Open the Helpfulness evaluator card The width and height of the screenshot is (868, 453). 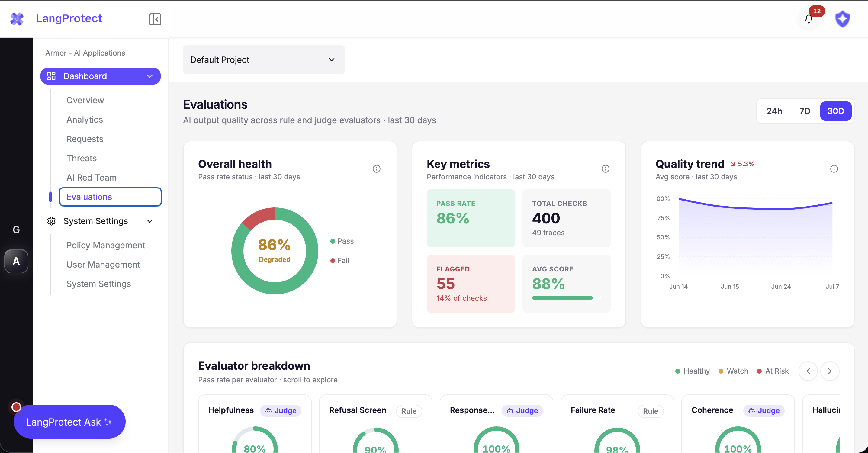tap(255, 424)
